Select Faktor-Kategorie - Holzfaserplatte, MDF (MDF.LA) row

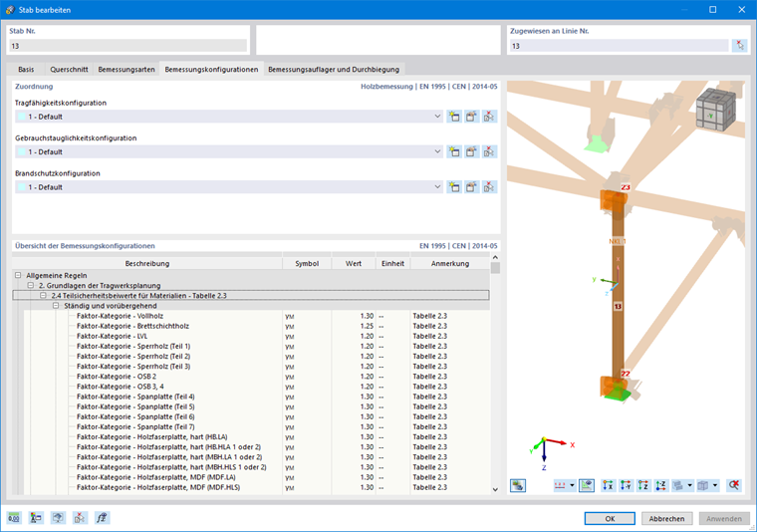tap(256, 477)
